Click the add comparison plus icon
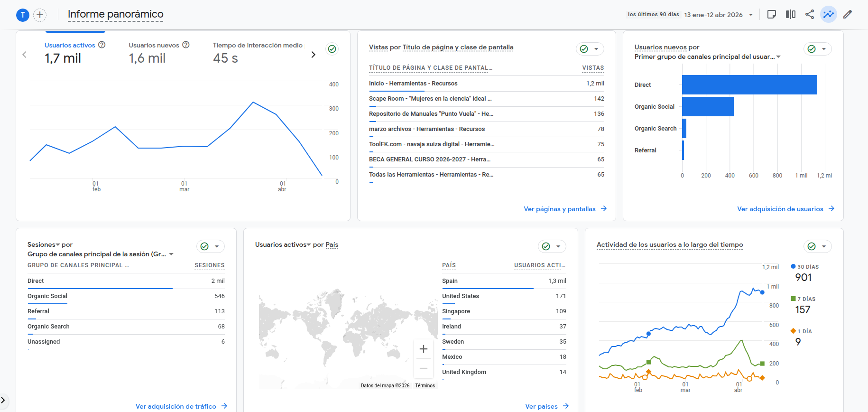The width and height of the screenshot is (868, 412). point(40,15)
